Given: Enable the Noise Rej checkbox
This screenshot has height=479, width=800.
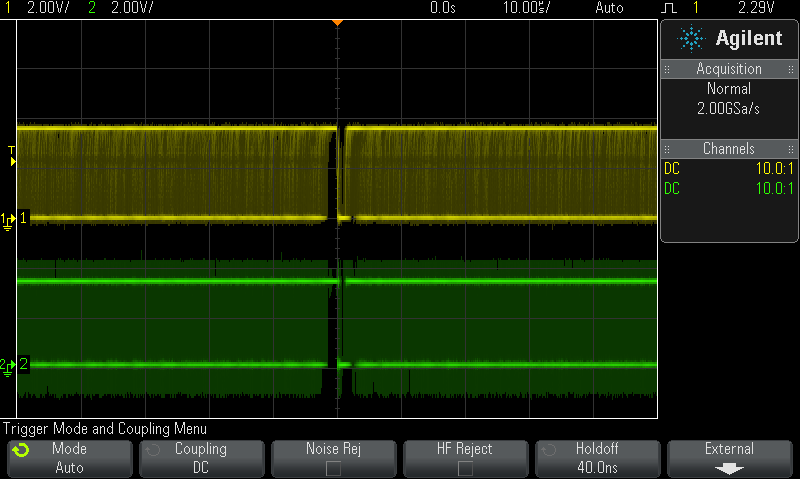Looking at the screenshot, I should [333, 467].
